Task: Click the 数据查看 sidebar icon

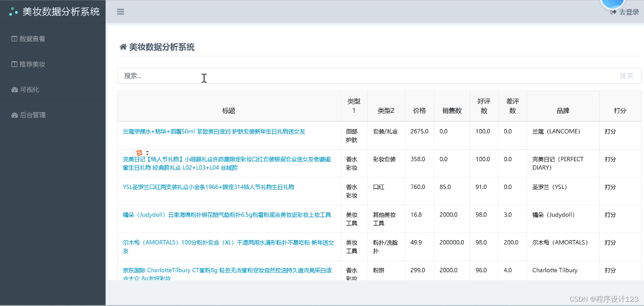Action: [x=14, y=39]
